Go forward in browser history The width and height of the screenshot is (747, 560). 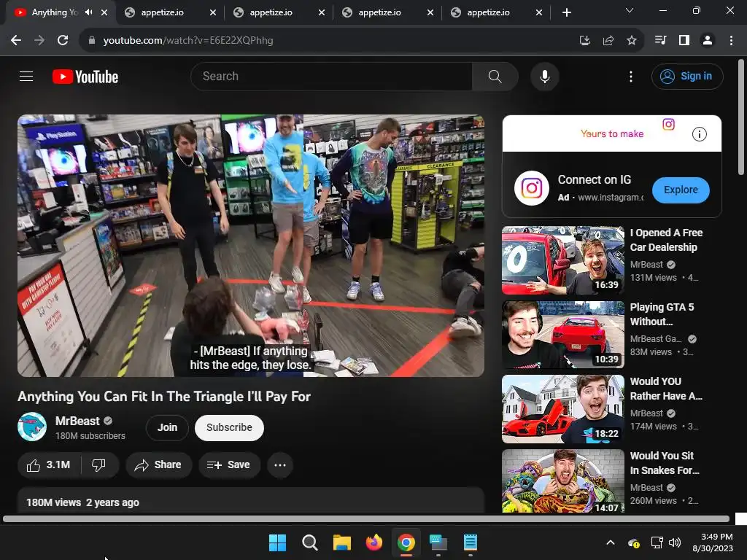point(39,41)
